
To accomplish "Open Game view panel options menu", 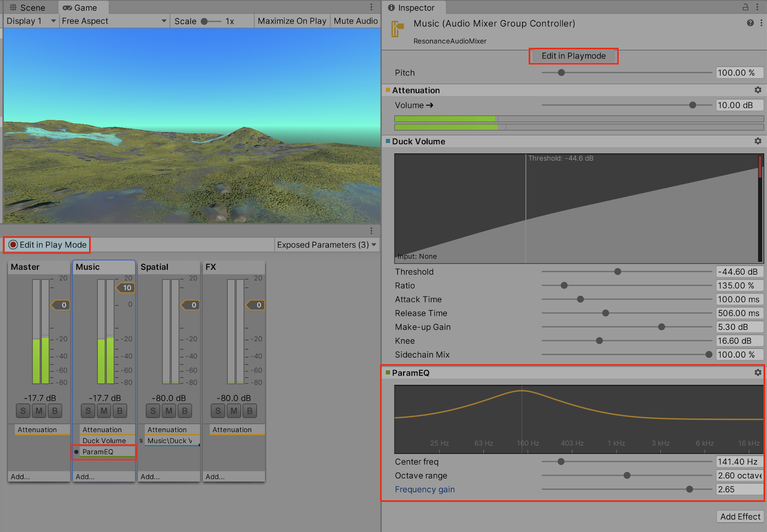I will pyautogui.click(x=371, y=7).
